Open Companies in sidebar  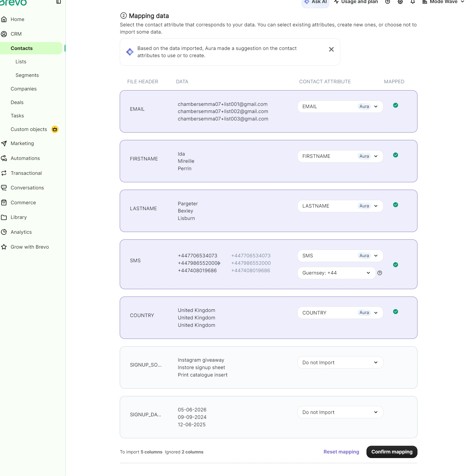click(x=24, y=89)
